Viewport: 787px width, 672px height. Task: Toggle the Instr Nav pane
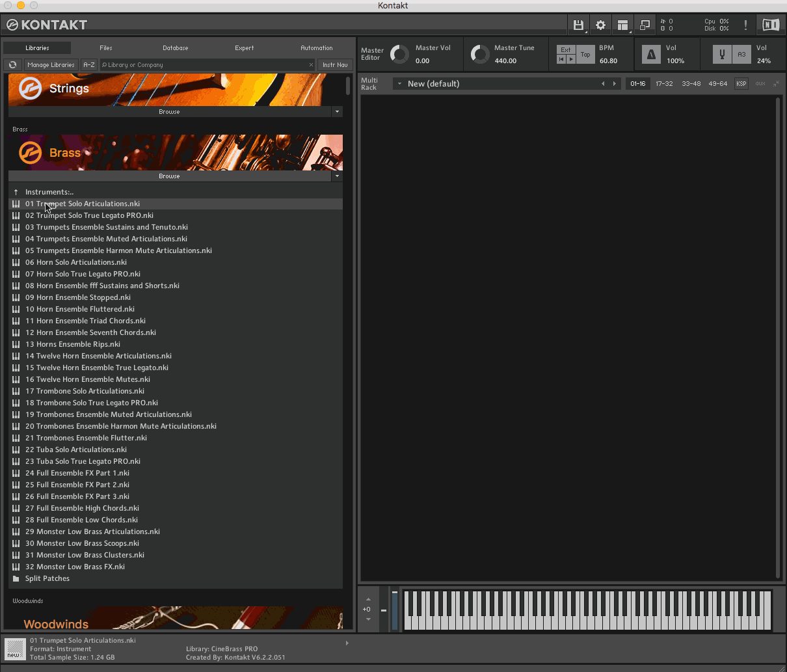[x=335, y=65]
